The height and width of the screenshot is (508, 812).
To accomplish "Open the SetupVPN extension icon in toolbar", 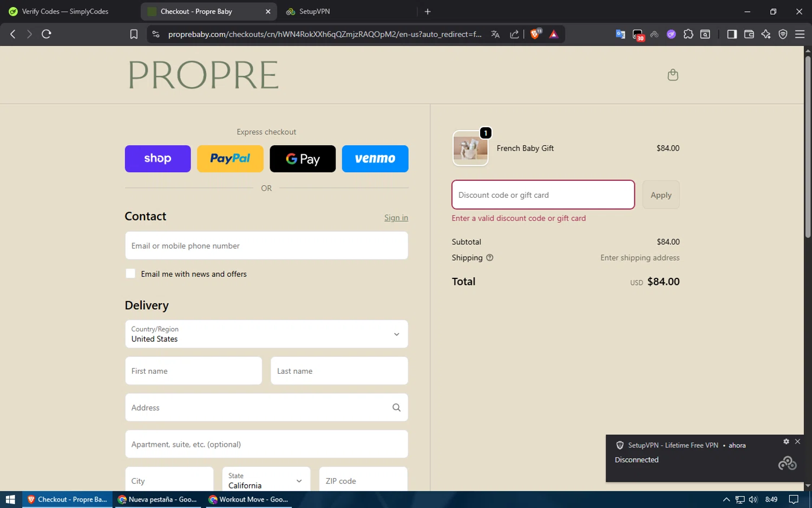I will pyautogui.click(x=654, y=34).
